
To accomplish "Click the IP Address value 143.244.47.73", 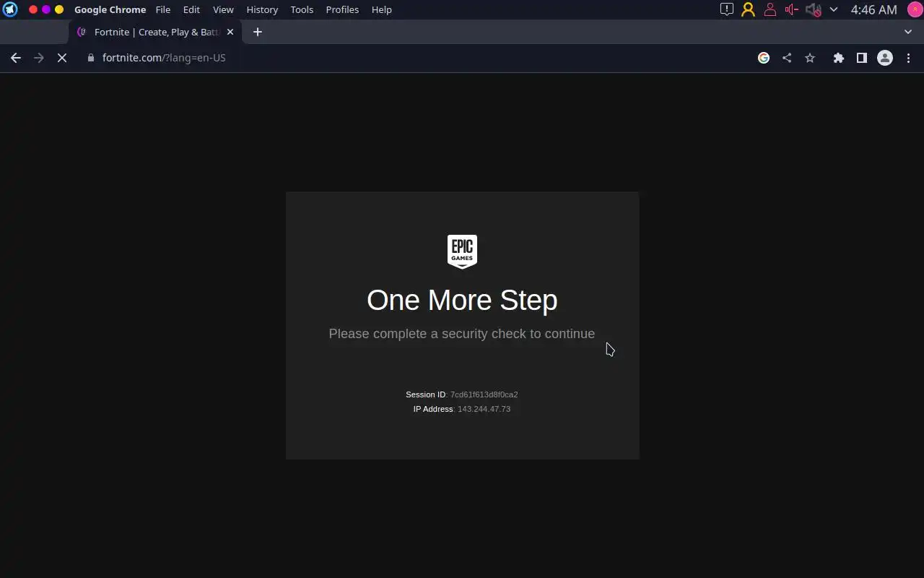I will click(x=484, y=409).
